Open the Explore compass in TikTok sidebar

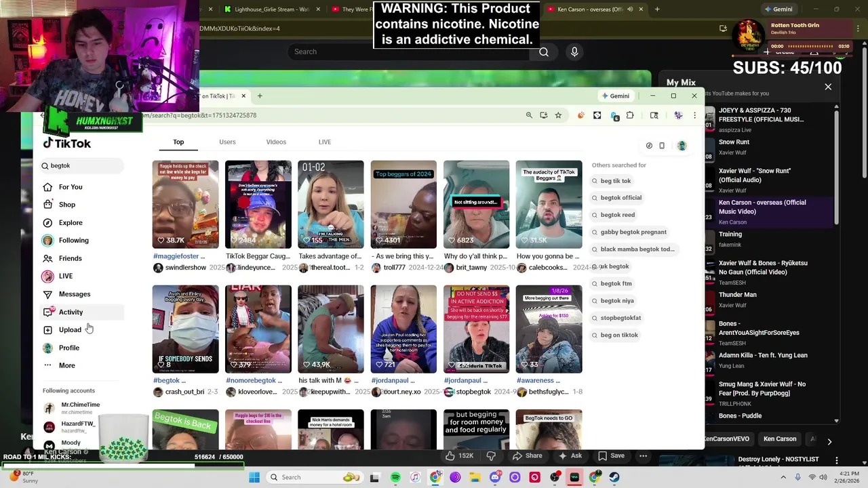click(71, 223)
